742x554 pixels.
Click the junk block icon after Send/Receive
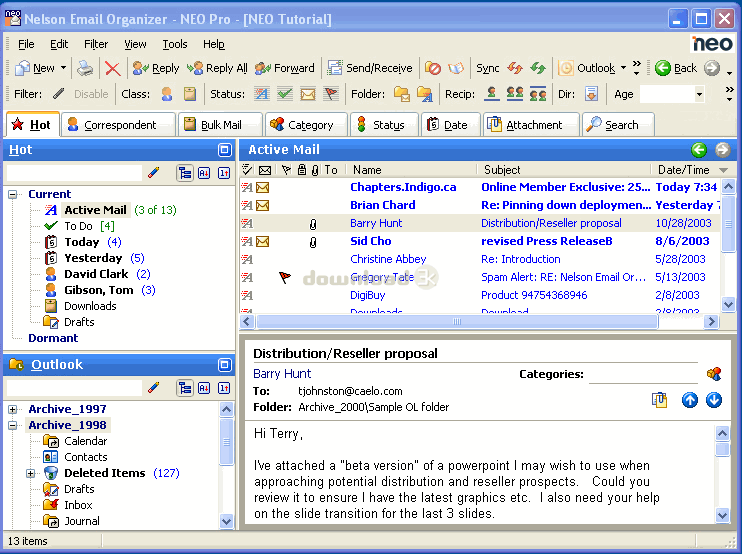click(x=432, y=68)
